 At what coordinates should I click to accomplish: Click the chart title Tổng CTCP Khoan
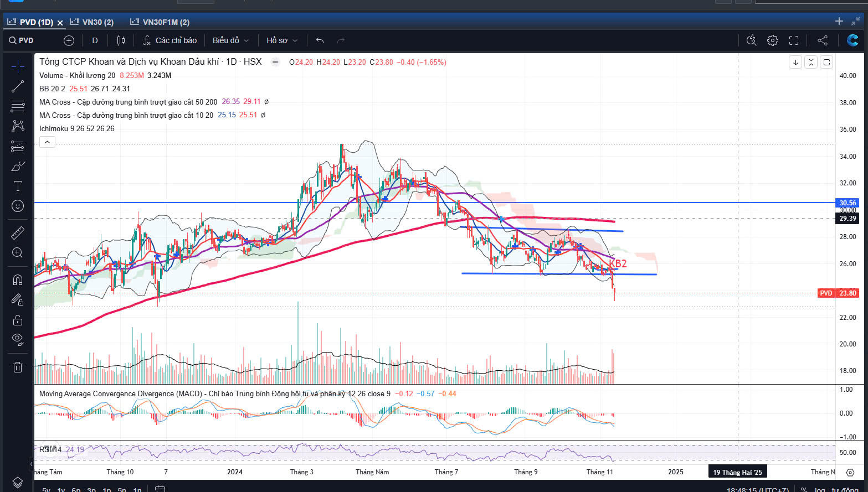coord(150,62)
